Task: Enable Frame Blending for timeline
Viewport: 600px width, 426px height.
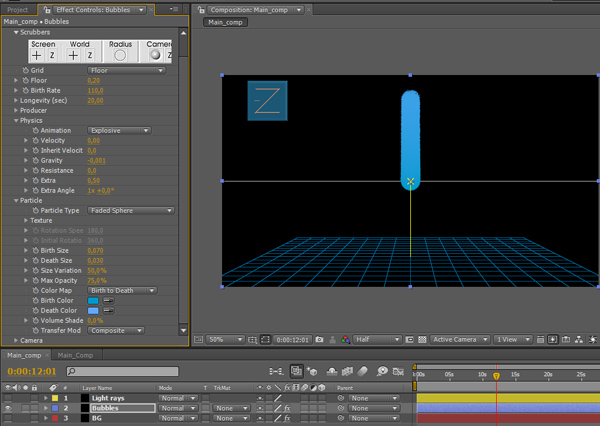Action: pyautogui.click(x=347, y=371)
